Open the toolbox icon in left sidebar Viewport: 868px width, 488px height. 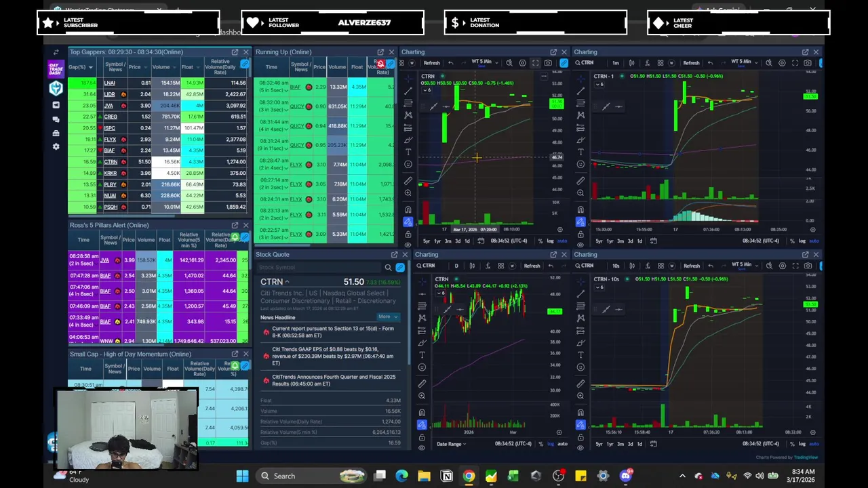click(56, 133)
